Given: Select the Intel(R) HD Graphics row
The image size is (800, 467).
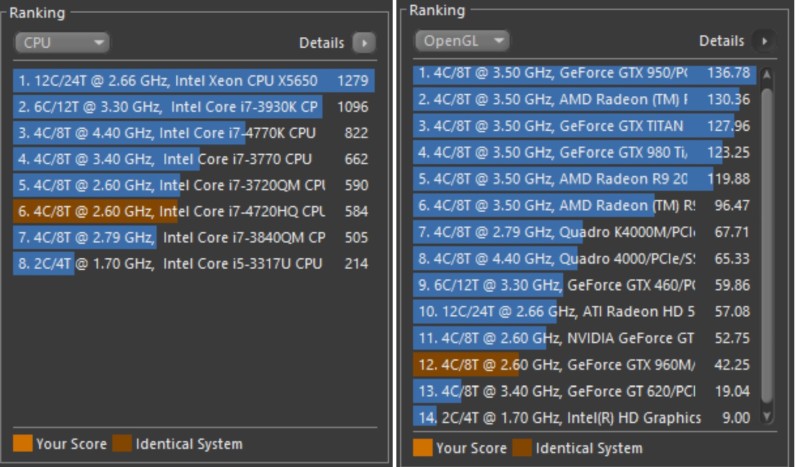Looking at the screenshot, I should 585,417.
